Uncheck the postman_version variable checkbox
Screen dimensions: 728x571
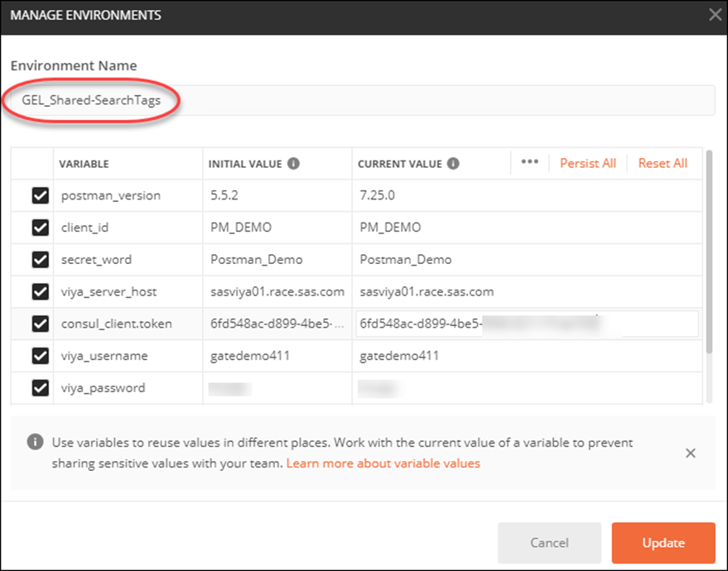40,196
